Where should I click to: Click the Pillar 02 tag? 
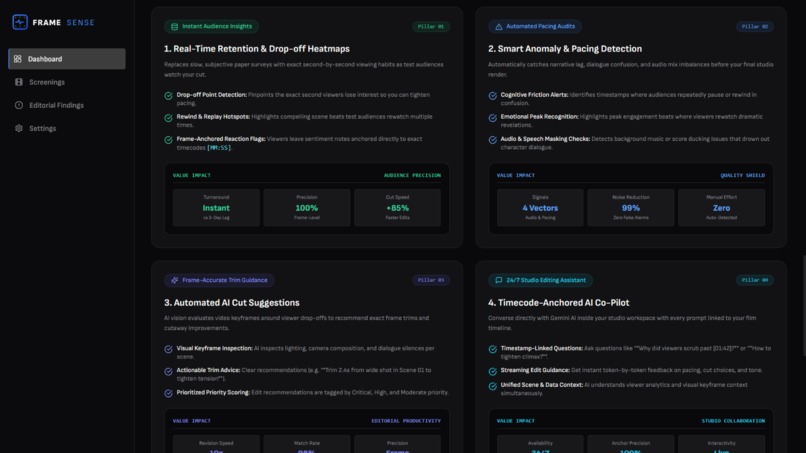click(755, 26)
